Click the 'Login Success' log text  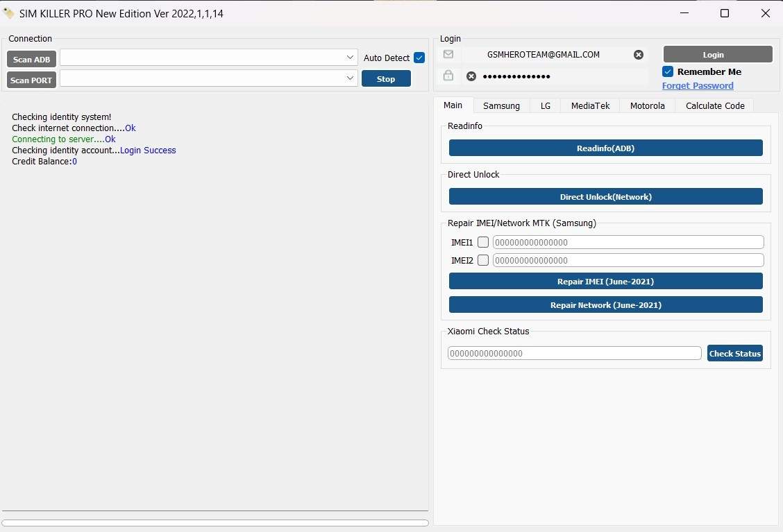[x=148, y=151]
